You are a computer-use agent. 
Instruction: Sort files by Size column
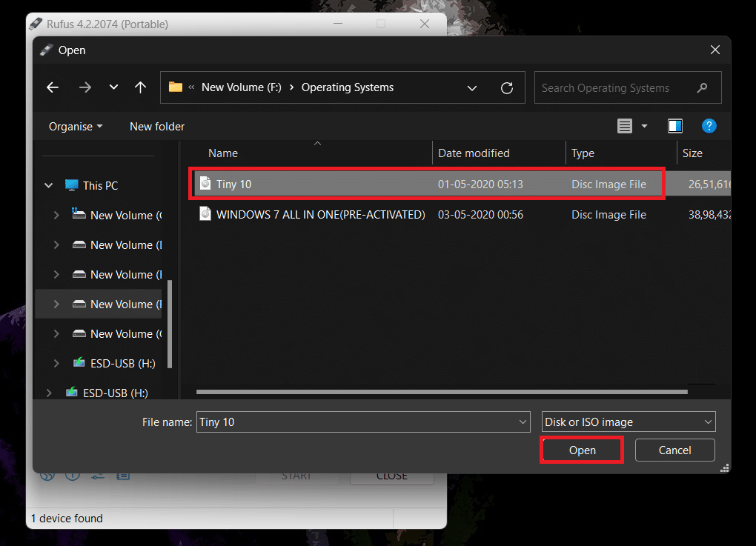pyautogui.click(x=692, y=153)
